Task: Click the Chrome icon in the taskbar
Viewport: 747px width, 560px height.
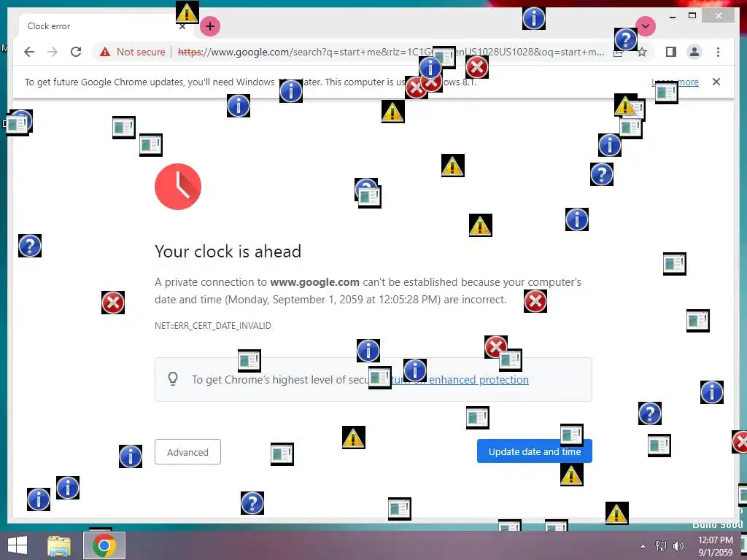Action: [104, 545]
